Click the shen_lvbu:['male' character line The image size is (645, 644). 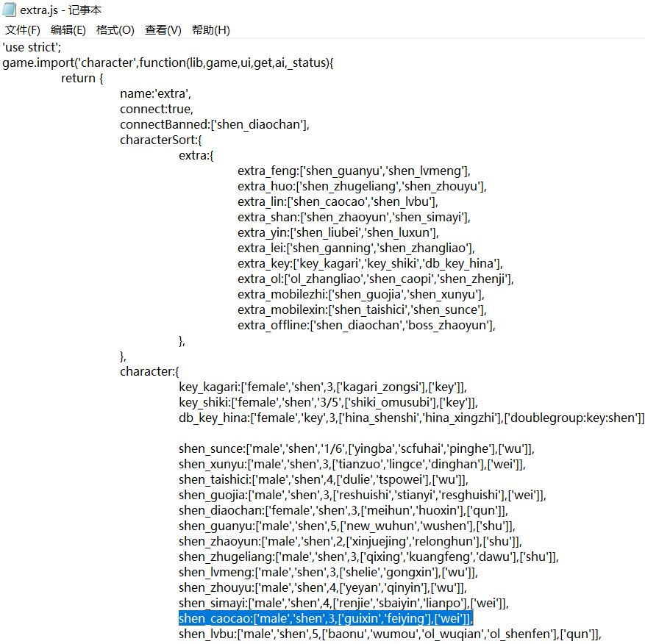[390, 634]
